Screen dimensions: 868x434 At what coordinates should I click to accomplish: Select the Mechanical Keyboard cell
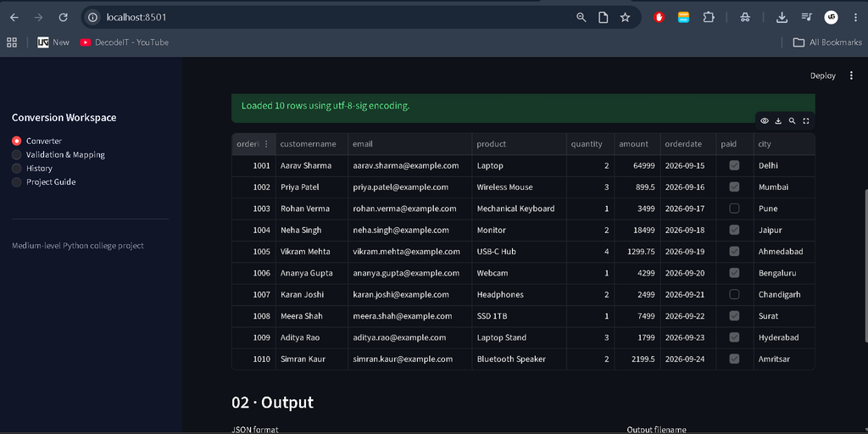520,209
